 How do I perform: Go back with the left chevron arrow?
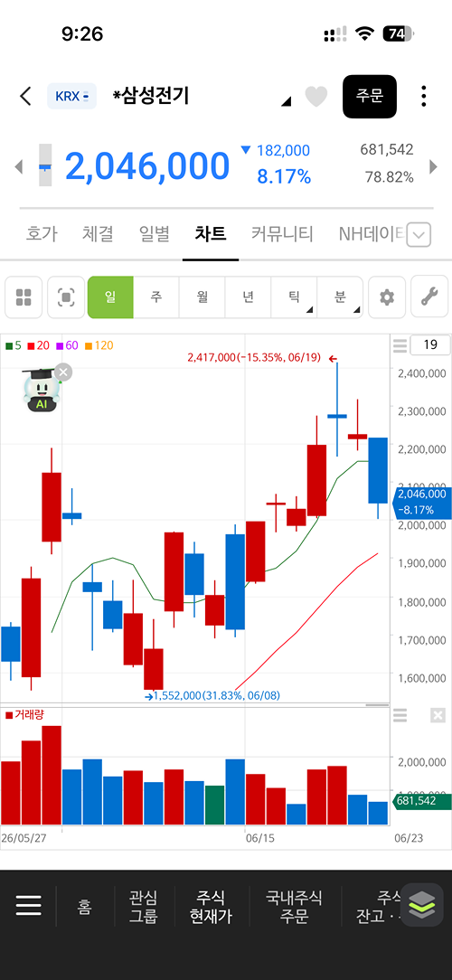click(25, 96)
